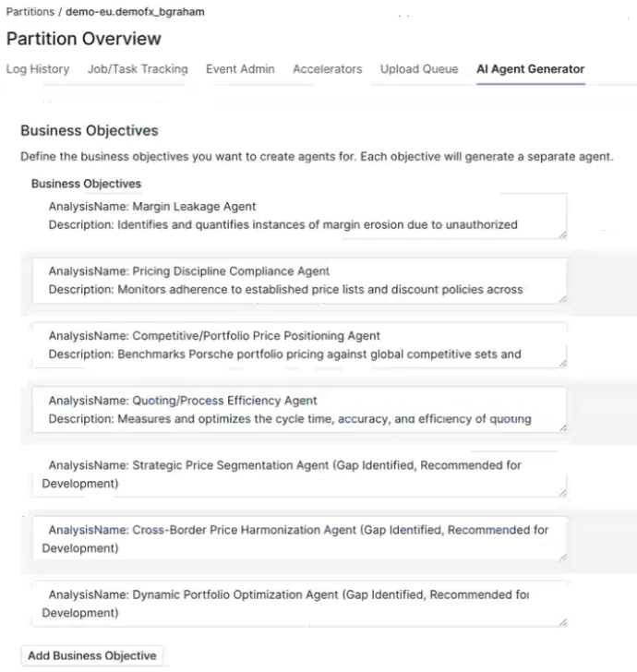Click the Competitive/Portfolio Price Positioning Agent field
Screen dimensions: 637x672
coord(297,345)
